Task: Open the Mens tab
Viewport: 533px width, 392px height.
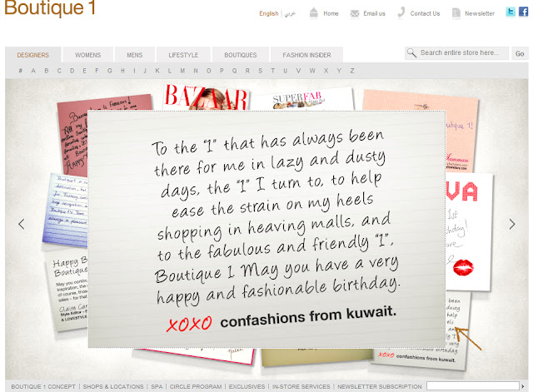Action: (135, 55)
